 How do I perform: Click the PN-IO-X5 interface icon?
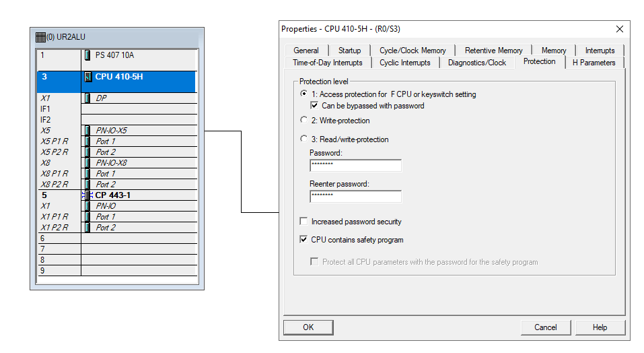click(87, 131)
